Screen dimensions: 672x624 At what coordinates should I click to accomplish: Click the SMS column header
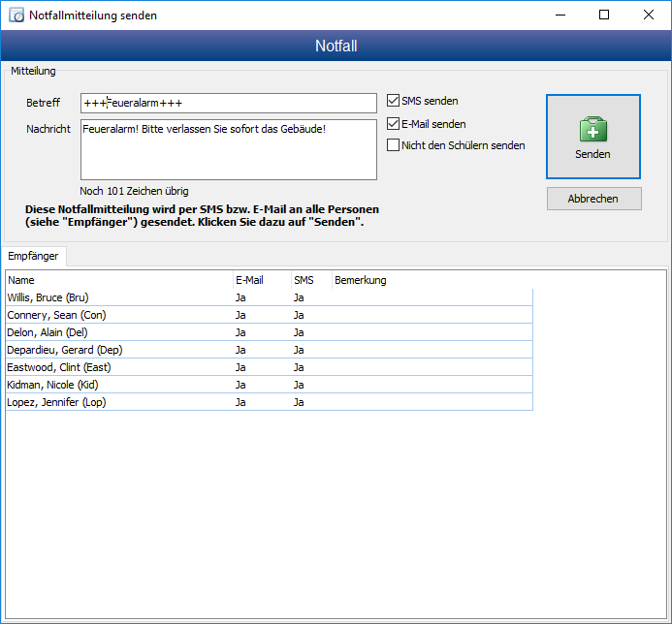click(x=310, y=280)
